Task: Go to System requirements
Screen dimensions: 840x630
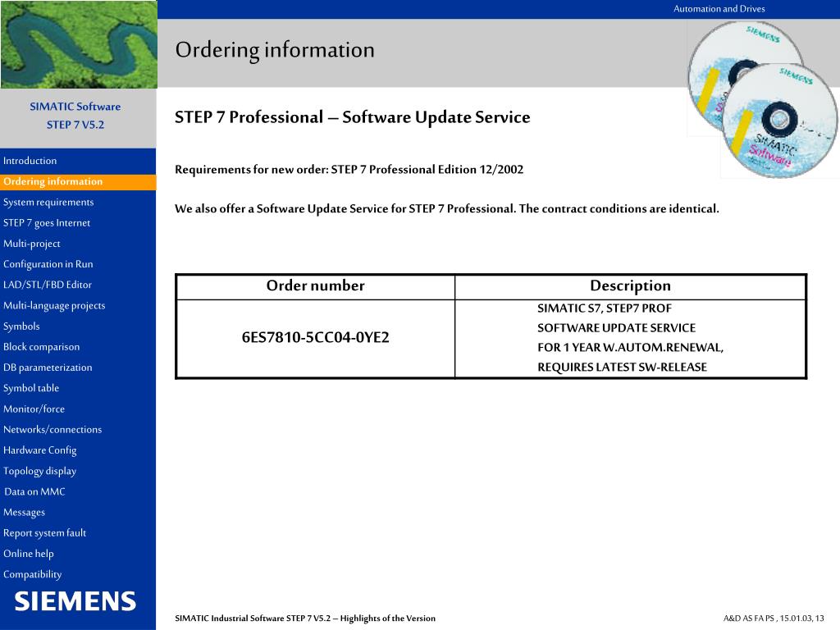Action: (x=48, y=202)
